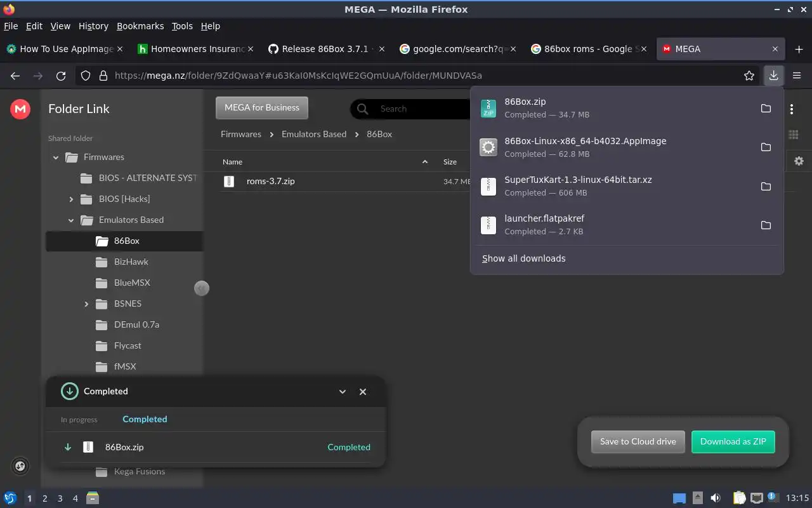The height and width of the screenshot is (508, 812).
Task: Select the DEmul 0.7a folder
Action: click(136, 325)
